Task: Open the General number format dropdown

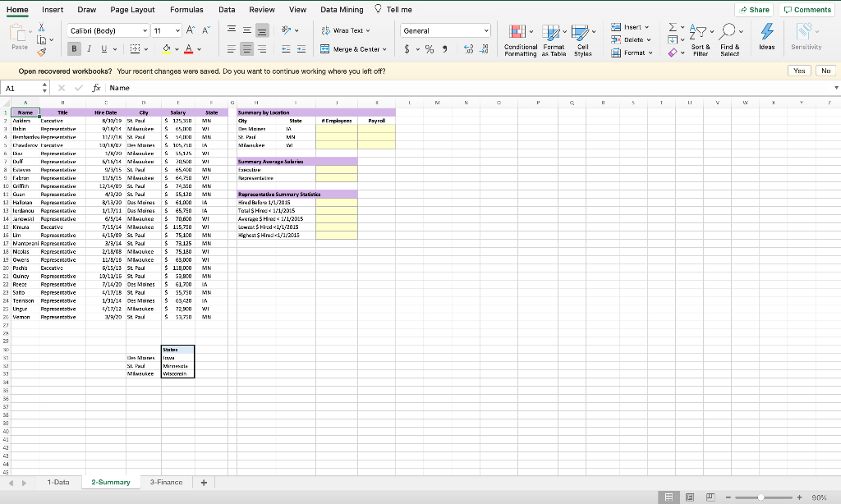Action: [444, 30]
